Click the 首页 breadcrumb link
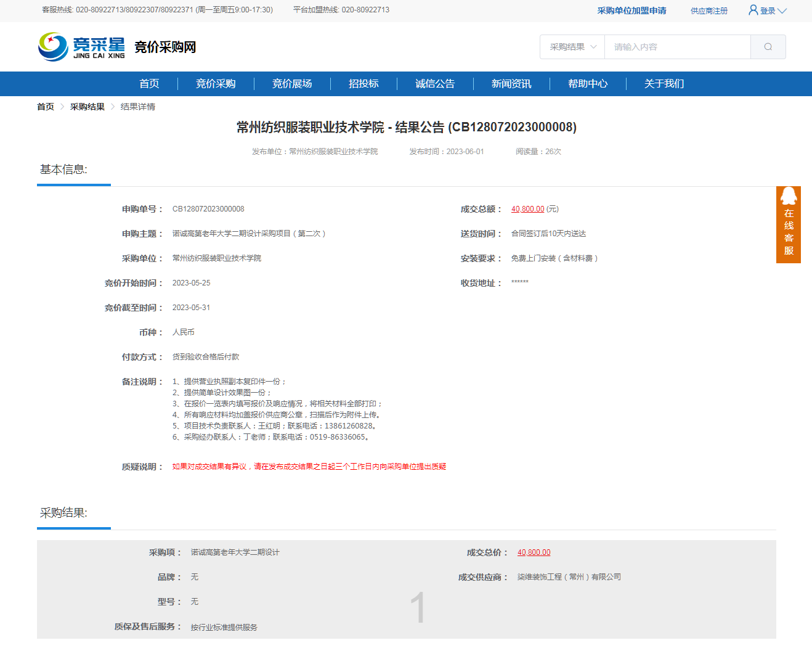812x664 pixels. (x=46, y=107)
